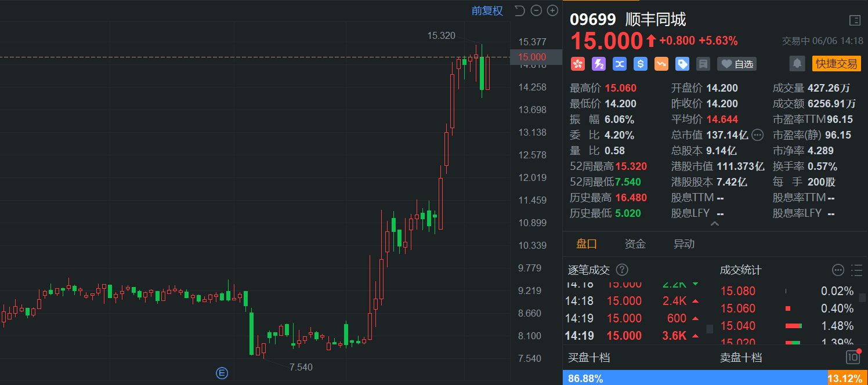
Task: Click the 历史最高 value 16.480
Action: 631,198
